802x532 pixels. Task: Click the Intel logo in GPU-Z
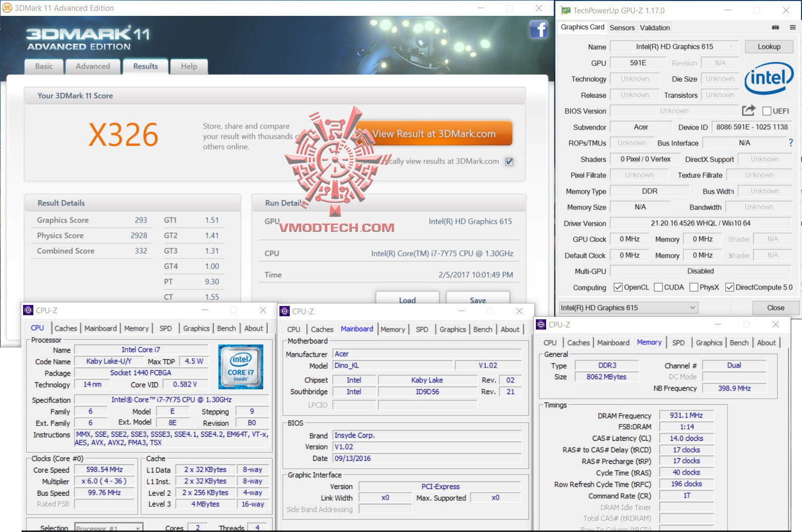tap(769, 78)
